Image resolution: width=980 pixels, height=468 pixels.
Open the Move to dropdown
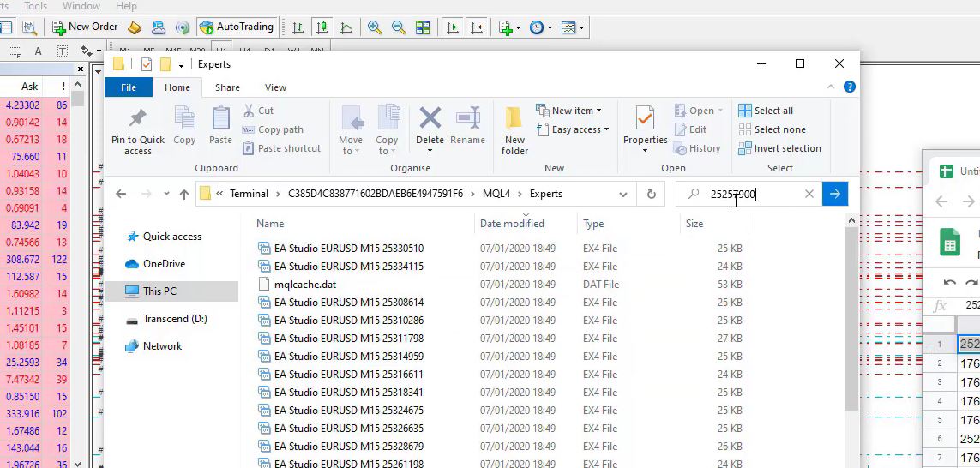pos(351,130)
